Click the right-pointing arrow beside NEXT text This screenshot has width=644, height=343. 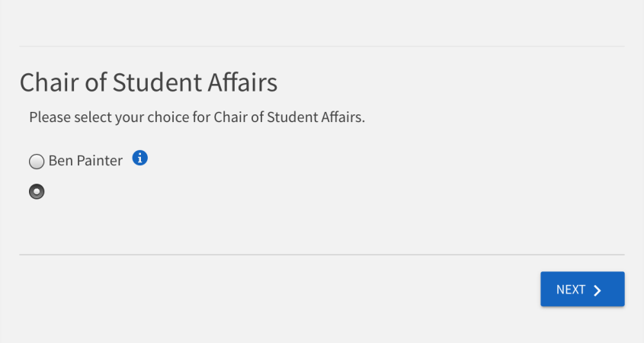click(598, 290)
